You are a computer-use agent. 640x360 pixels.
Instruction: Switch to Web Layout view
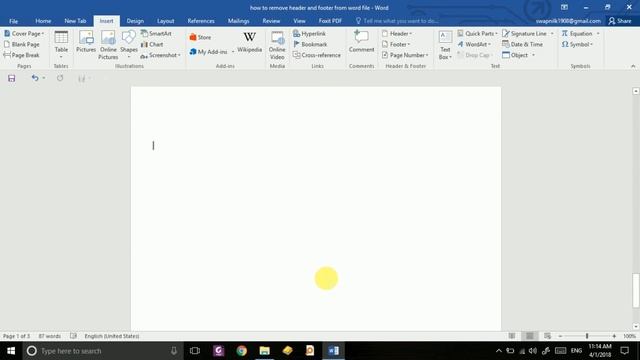[547, 336]
